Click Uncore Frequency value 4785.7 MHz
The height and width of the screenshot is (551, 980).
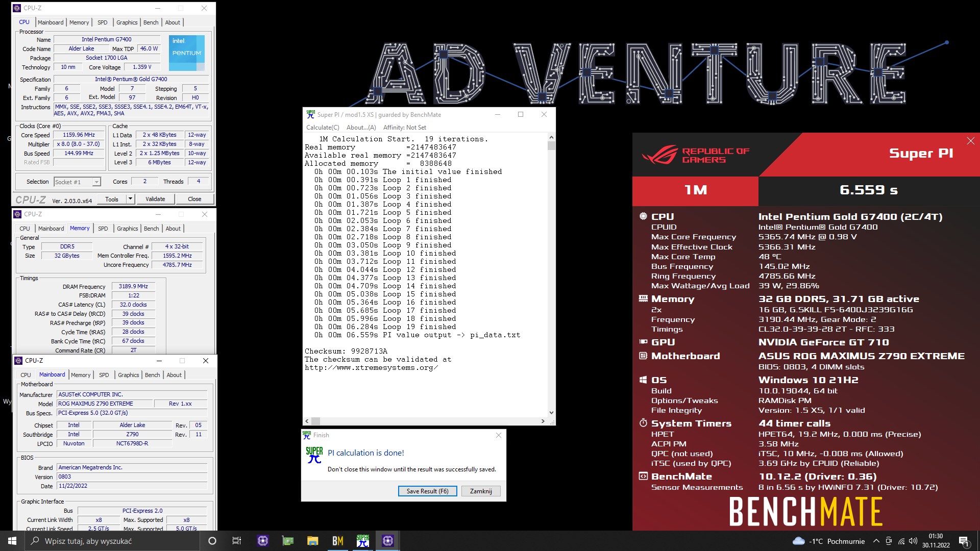coord(177,265)
